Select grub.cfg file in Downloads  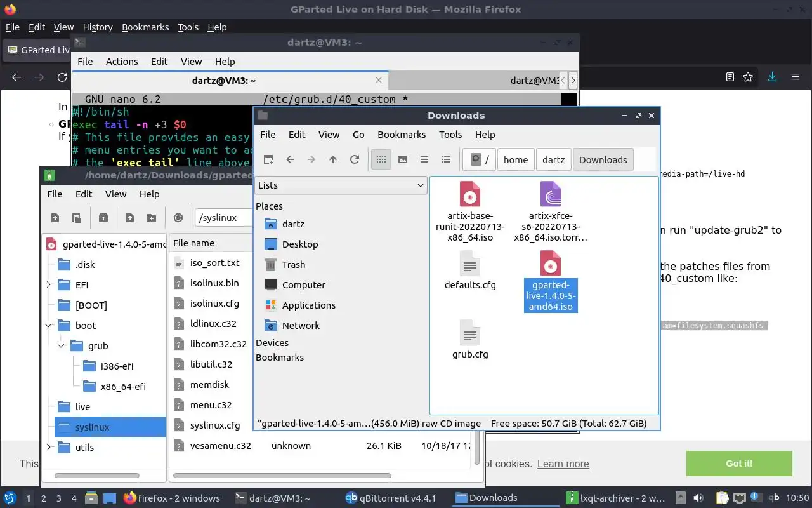pos(470,340)
